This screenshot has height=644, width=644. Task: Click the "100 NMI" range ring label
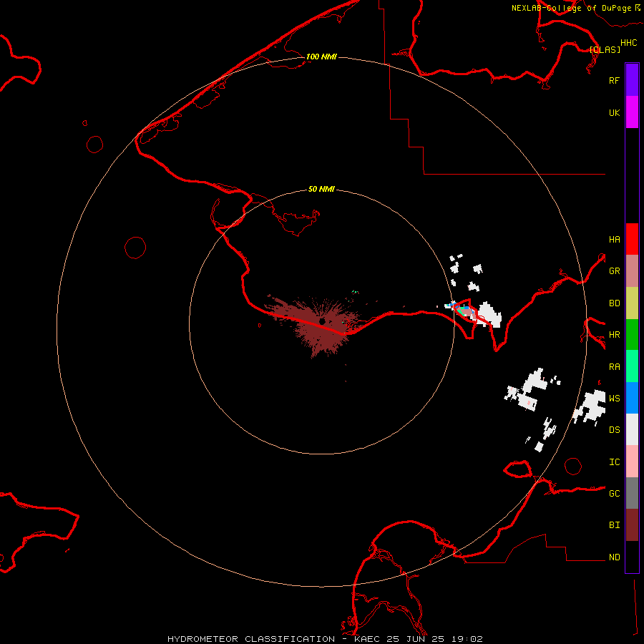tap(321, 57)
